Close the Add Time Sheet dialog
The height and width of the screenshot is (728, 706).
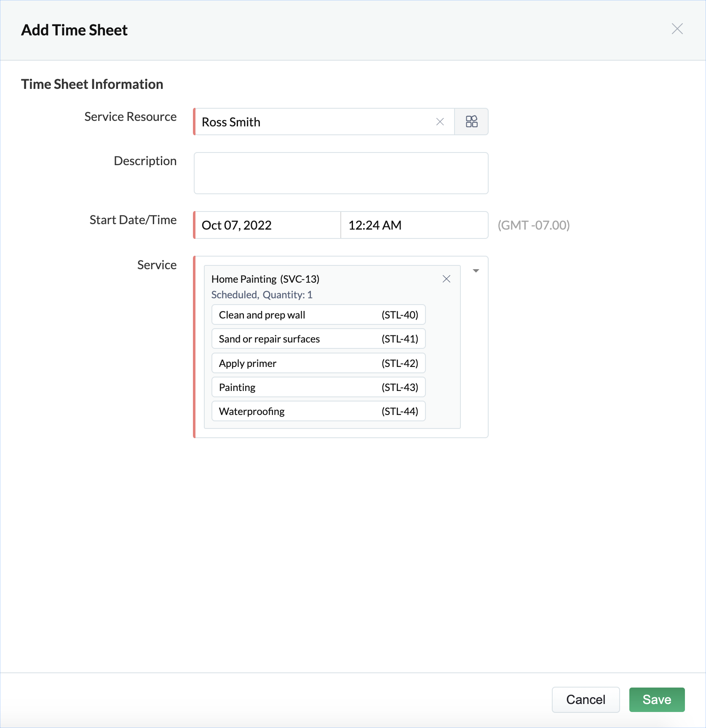click(677, 29)
